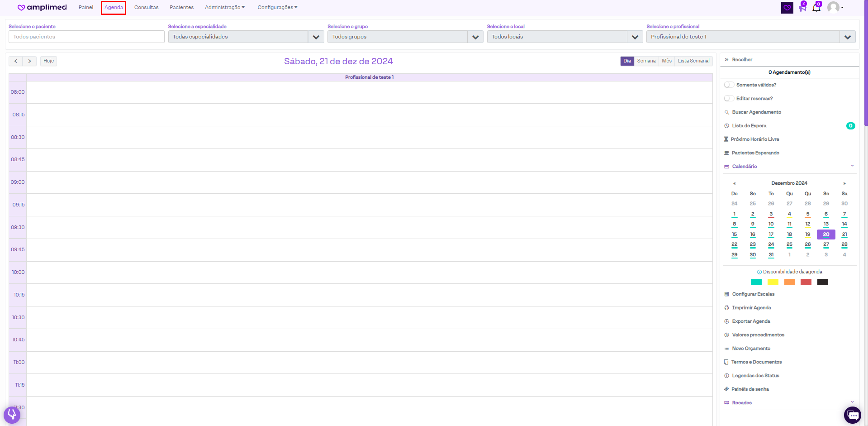Click the Todos pacientes input field
The height and width of the screenshot is (426, 868).
coord(86,37)
